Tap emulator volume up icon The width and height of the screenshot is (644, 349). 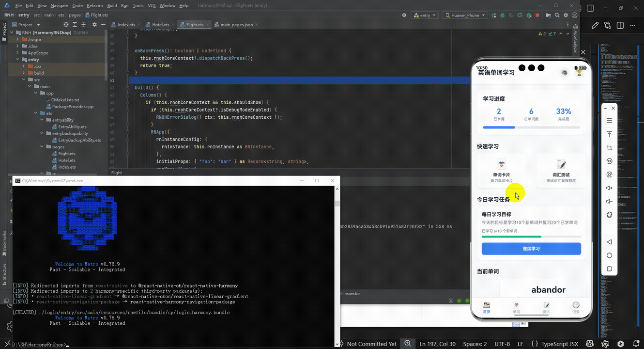pos(610,188)
